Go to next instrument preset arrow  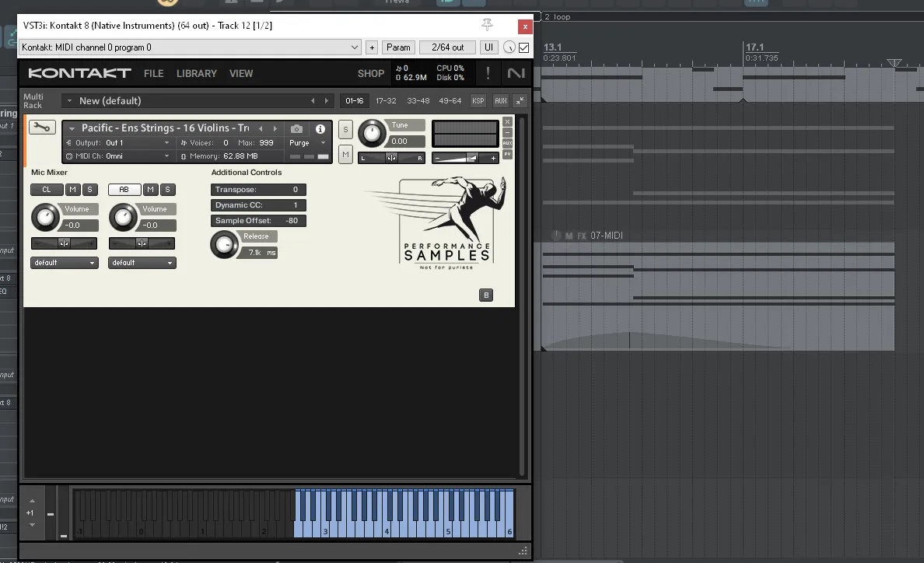point(275,128)
